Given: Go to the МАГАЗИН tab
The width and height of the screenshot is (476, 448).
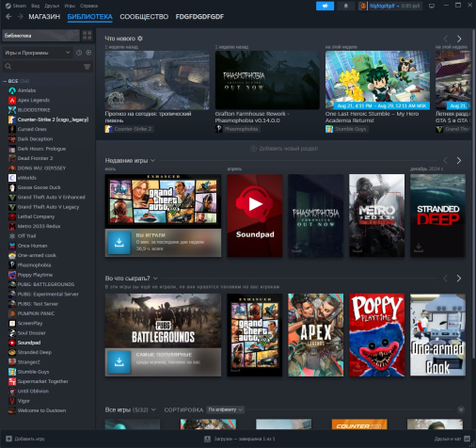Looking at the screenshot, I should 44,17.
